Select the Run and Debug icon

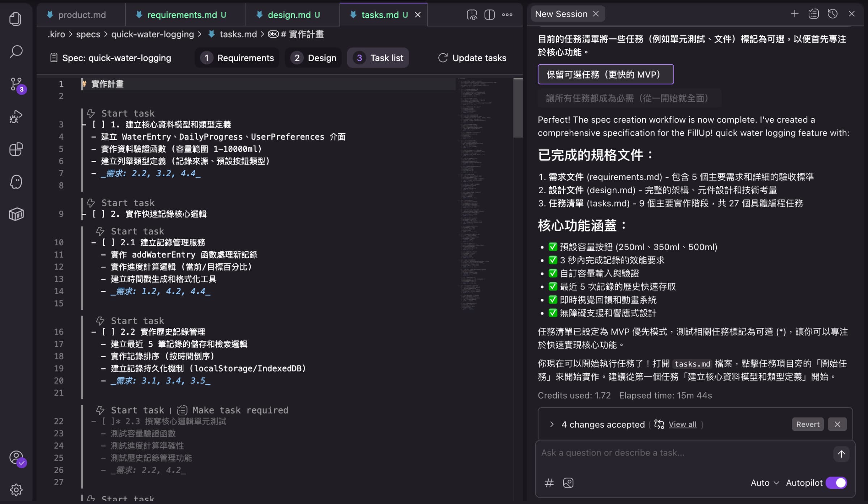click(x=16, y=117)
